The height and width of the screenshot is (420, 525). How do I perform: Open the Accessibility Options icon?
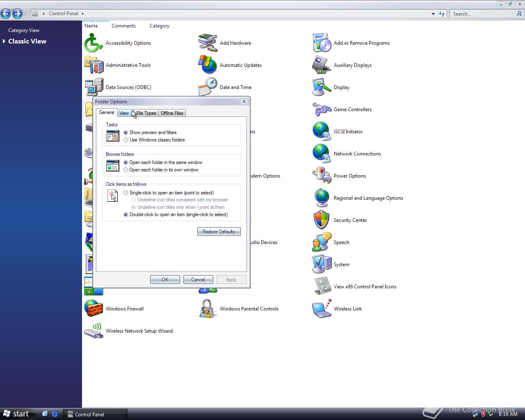94,43
